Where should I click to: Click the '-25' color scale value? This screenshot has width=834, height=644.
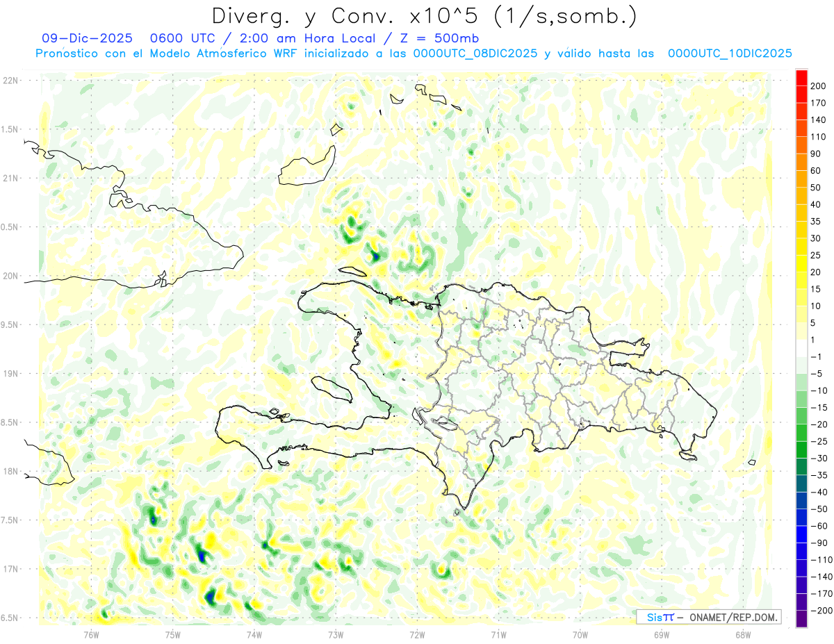click(818, 441)
